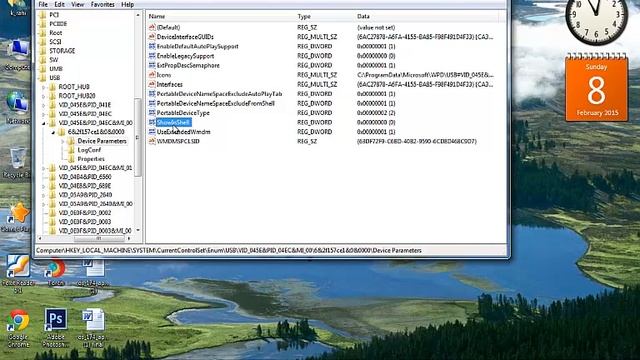Open the Help menu
The image size is (640, 360).
127,4
